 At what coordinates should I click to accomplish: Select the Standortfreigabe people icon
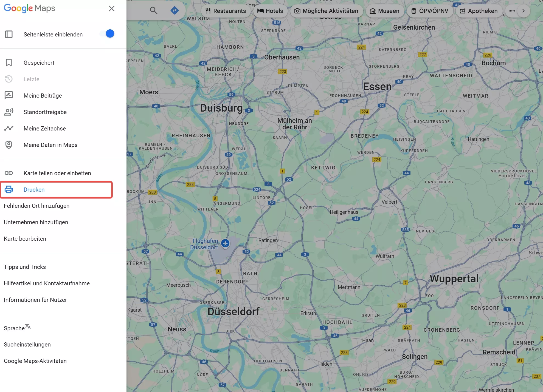point(9,112)
